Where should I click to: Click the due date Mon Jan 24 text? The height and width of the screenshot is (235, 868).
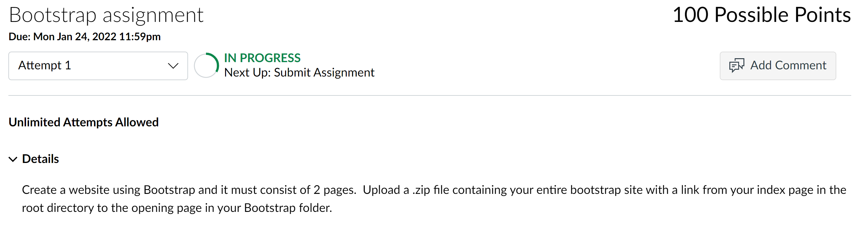(x=84, y=37)
